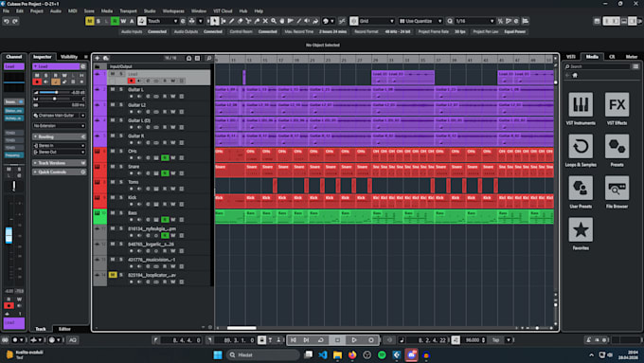Open the Transport menu
Image resolution: width=644 pixels, height=363 pixels.
tap(128, 11)
